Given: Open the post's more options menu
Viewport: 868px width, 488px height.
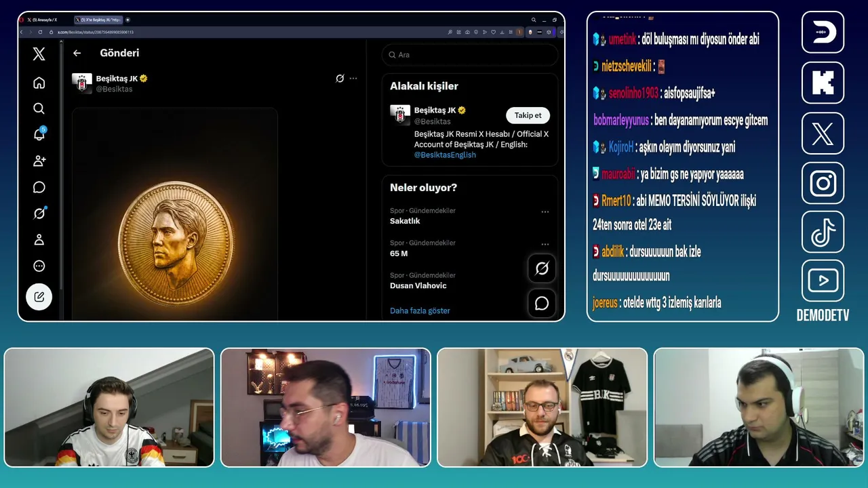Looking at the screenshot, I should coord(353,79).
